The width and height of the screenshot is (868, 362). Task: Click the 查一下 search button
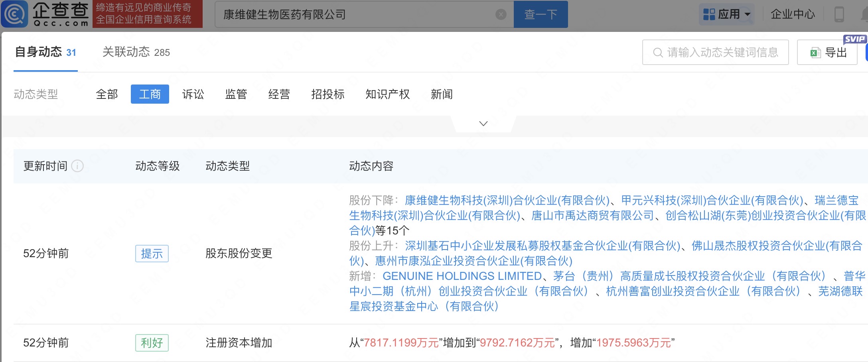coord(541,14)
